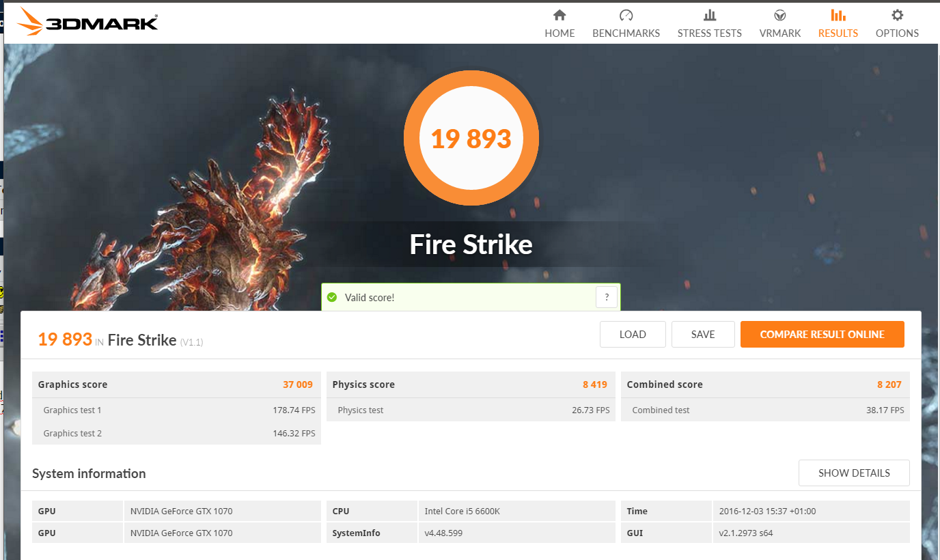Open the Options tab
The image size is (940, 560).
pyautogui.click(x=897, y=24)
